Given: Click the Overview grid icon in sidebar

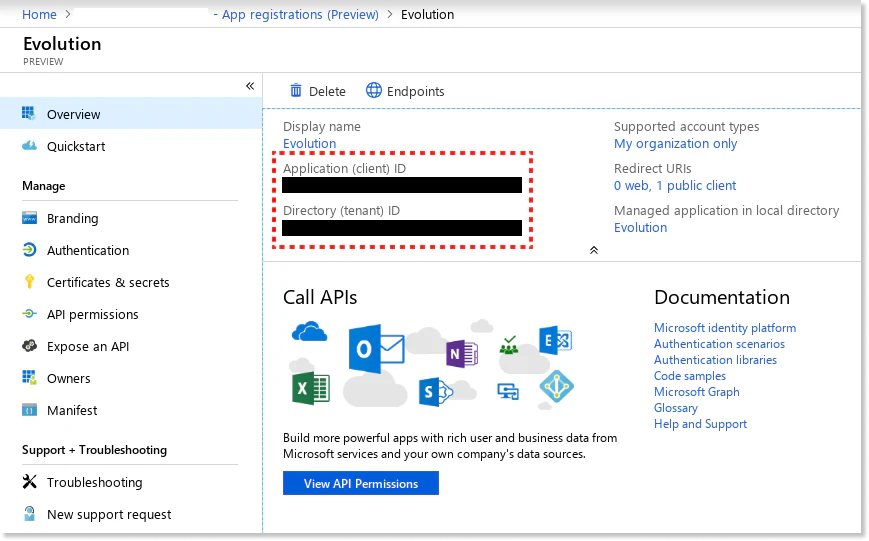Looking at the screenshot, I should pyautogui.click(x=28, y=114).
